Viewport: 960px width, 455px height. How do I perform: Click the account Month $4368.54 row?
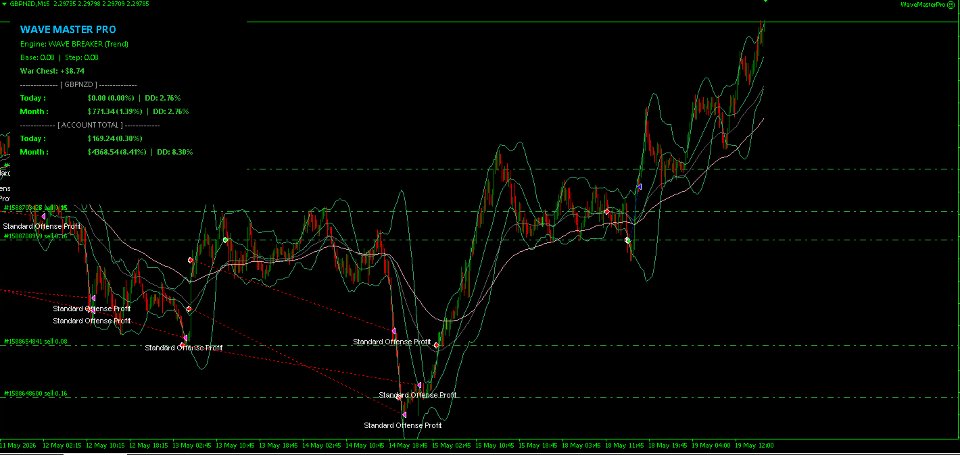click(x=107, y=152)
